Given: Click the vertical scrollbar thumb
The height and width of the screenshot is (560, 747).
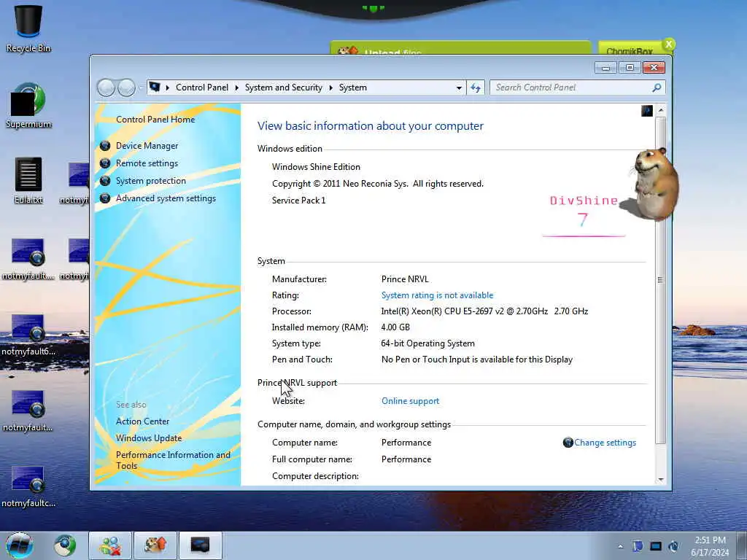Looking at the screenshot, I should pyautogui.click(x=661, y=280).
